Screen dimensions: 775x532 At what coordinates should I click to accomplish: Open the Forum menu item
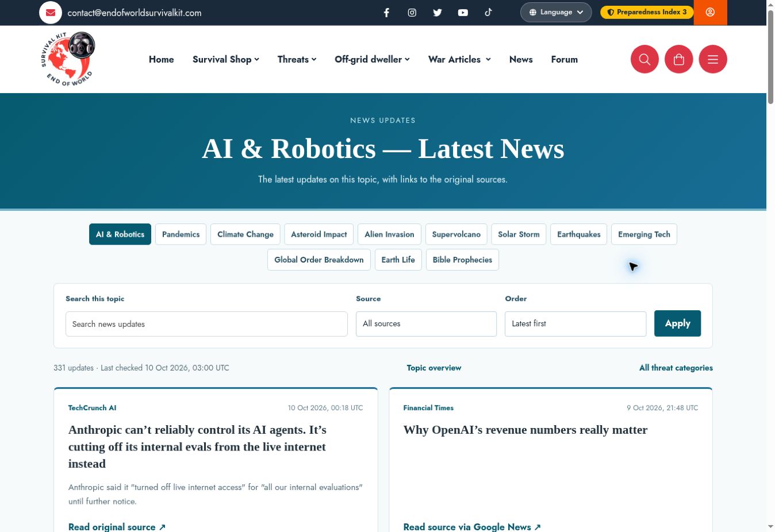(x=565, y=59)
